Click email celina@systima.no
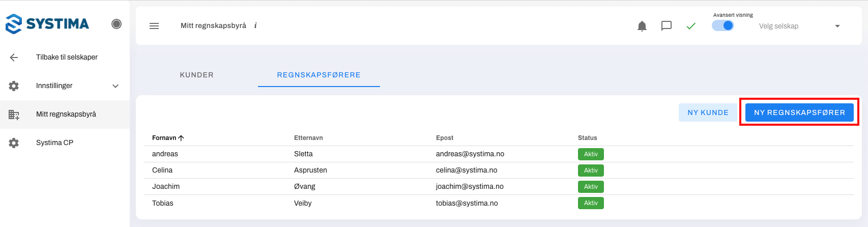Screen dimensions: 868x227 467,171
